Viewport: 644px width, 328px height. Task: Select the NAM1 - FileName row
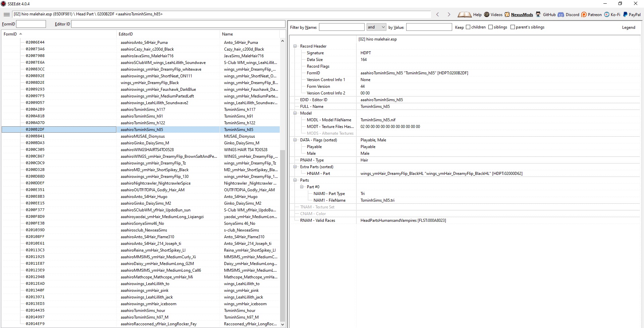[465, 200]
